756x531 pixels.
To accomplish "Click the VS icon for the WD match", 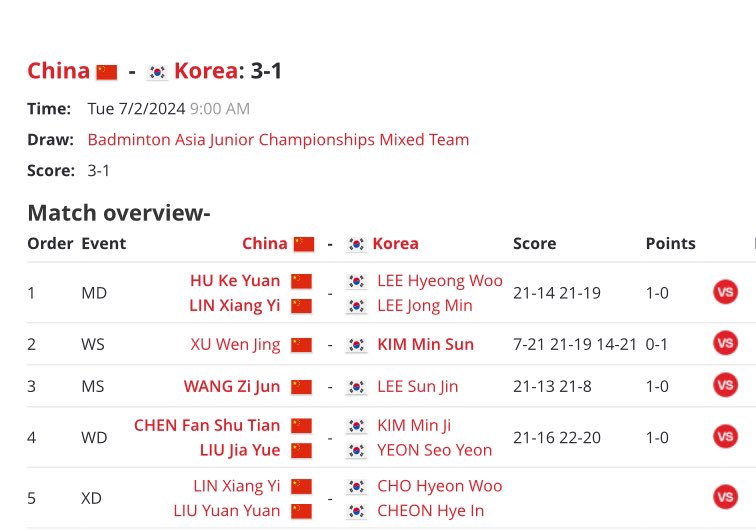I will click(x=725, y=436).
